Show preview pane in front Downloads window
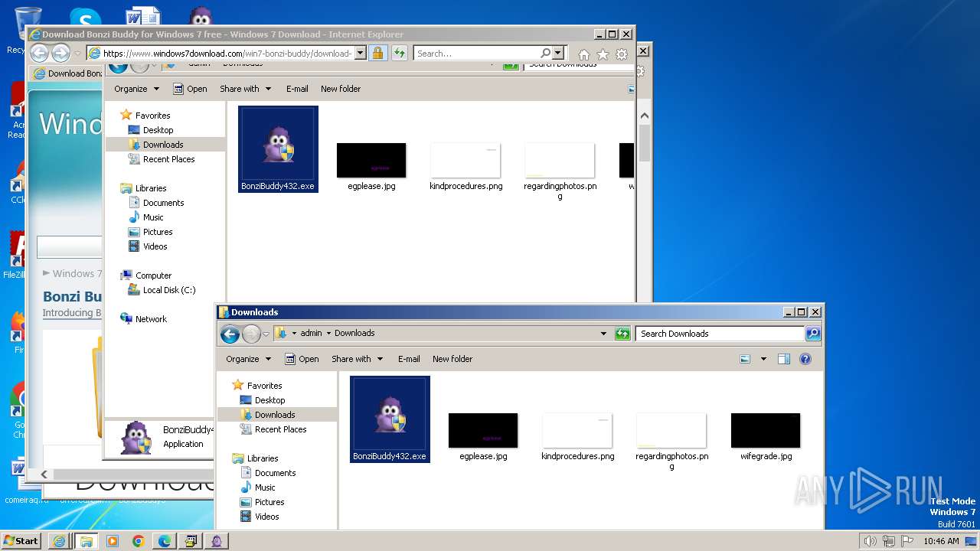The width and height of the screenshot is (980, 551). point(783,359)
